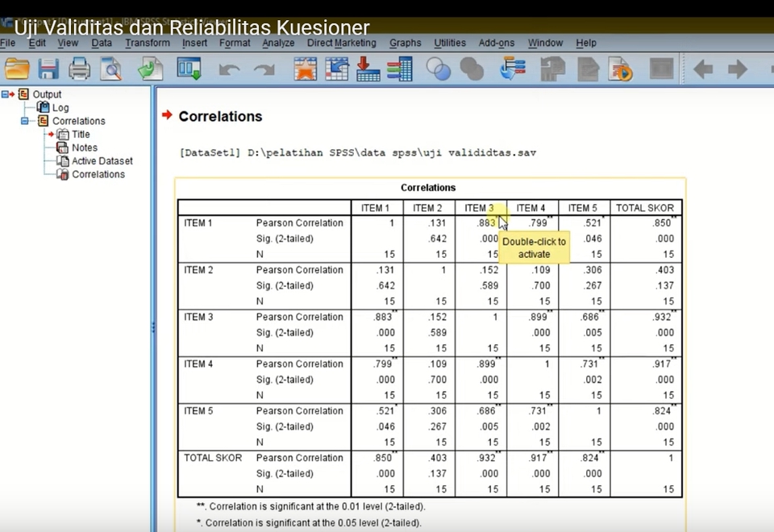Open the Analyze menu
The width and height of the screenshot is (774, 532).
(x=278, y=43)
